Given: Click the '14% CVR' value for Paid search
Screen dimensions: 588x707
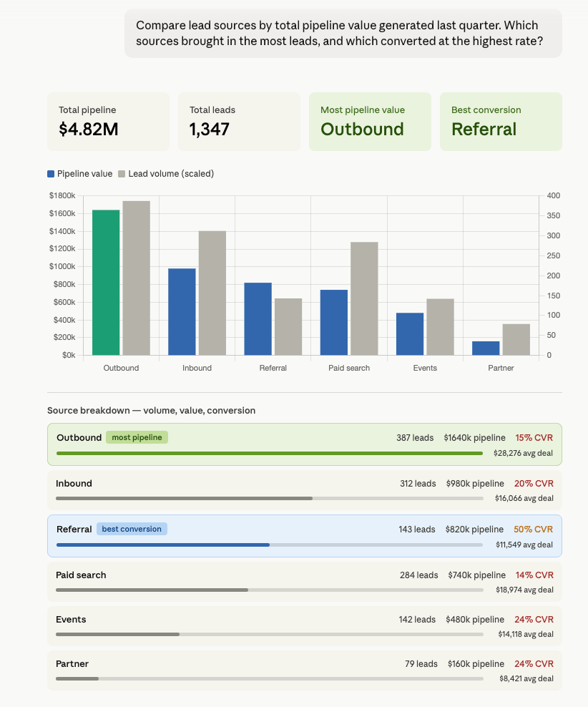Looking at the screenshot, I should point(534,575).
